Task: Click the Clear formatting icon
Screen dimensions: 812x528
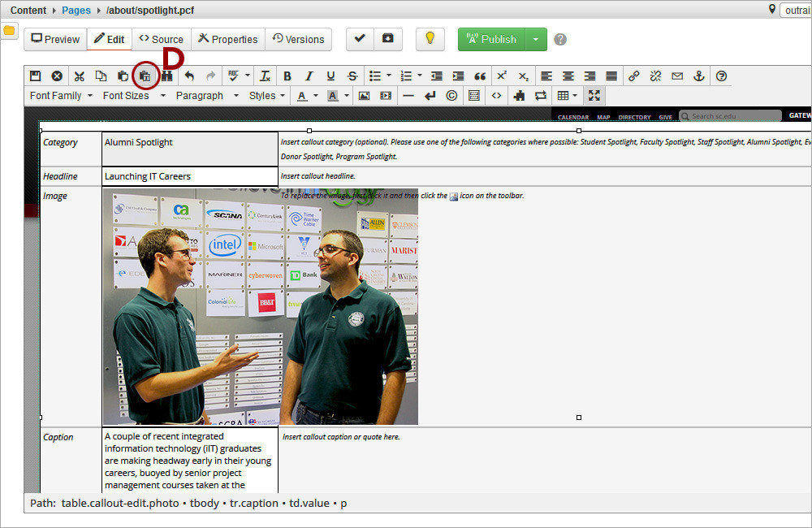Action: click(265, 76)
